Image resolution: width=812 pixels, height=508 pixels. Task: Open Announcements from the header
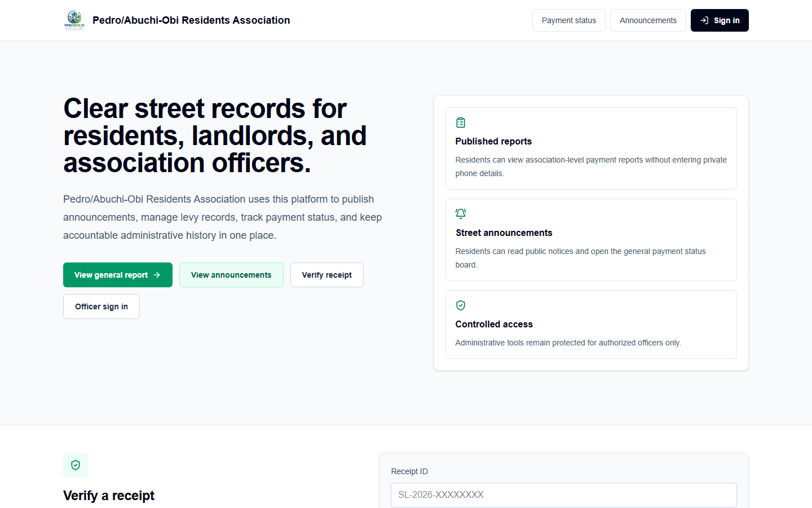(x=648, y=20)
